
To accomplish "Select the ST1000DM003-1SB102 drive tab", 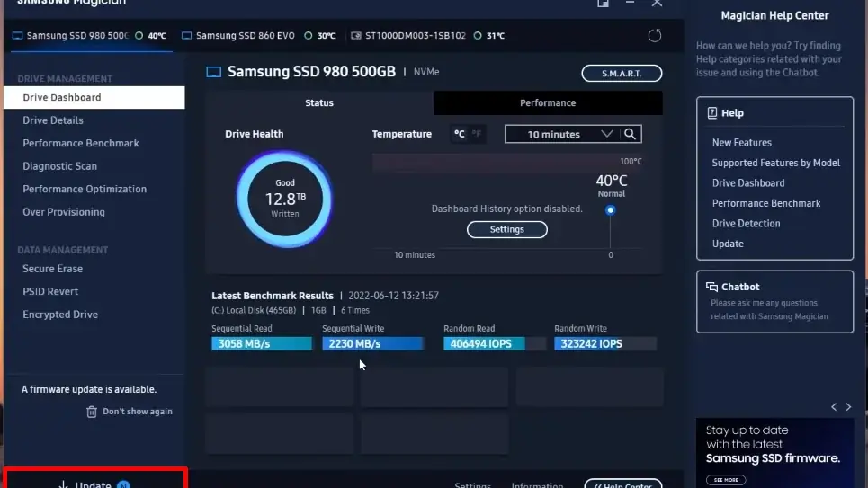I will (x=428, y=35).
